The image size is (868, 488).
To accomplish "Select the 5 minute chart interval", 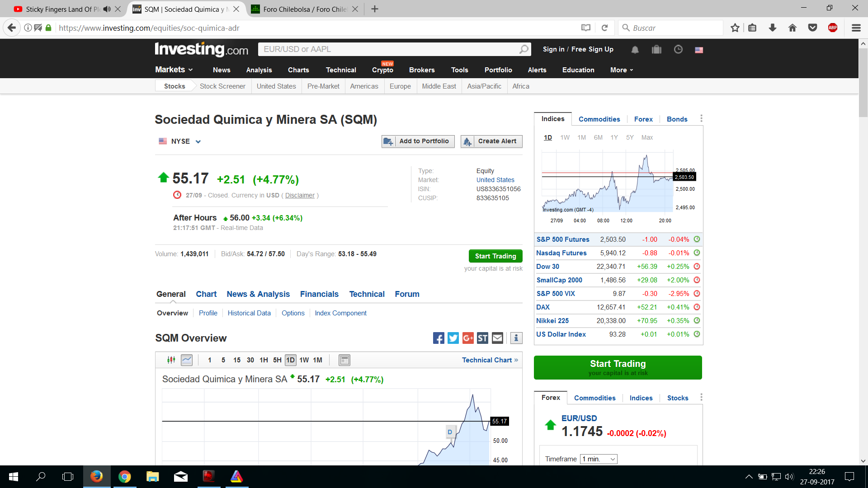I will click(x=223, y=360).
